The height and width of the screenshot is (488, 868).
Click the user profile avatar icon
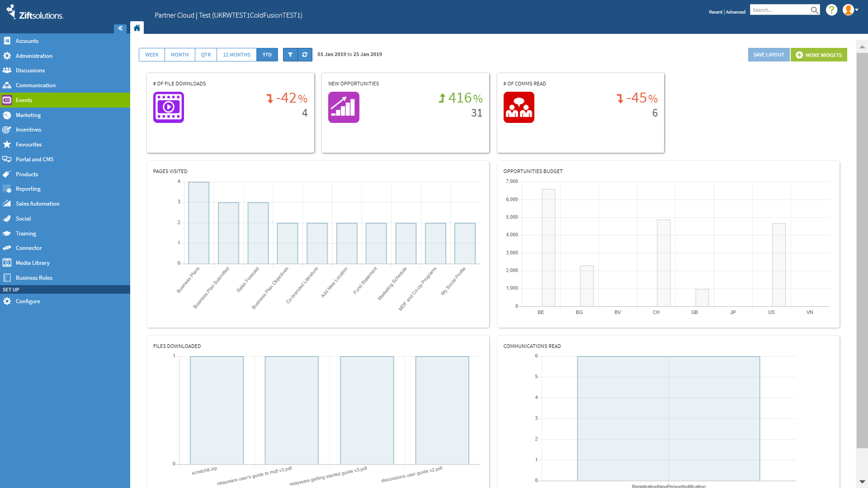848,10
